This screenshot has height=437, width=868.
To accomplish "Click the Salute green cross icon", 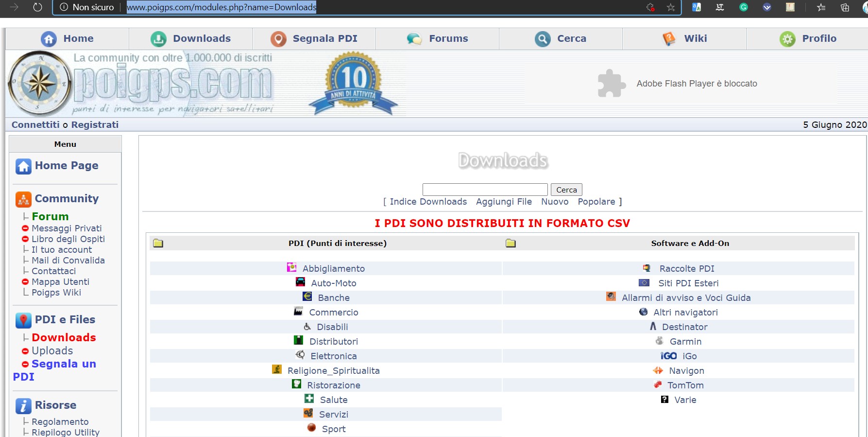I will click(309, 399).
